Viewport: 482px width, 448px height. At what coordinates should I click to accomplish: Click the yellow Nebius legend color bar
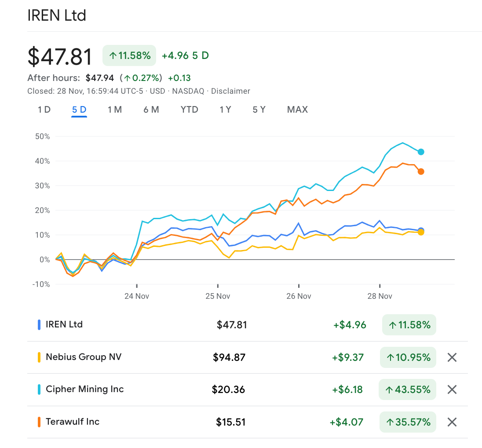click(x=39, y=357)
